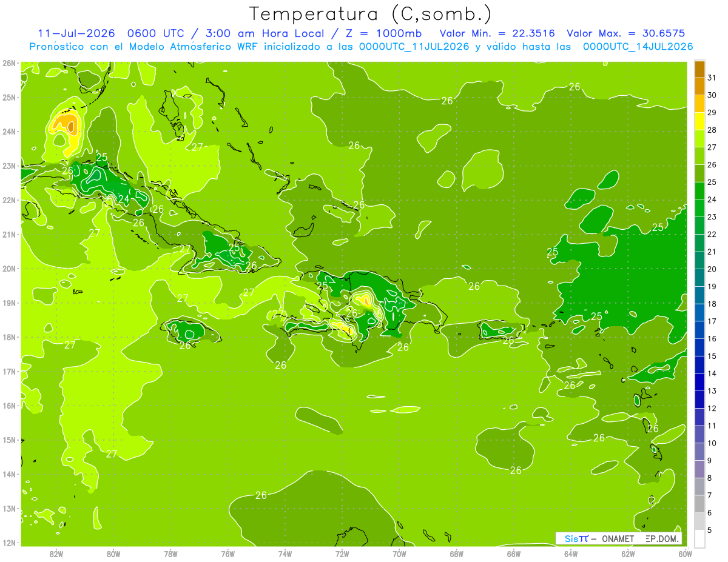Click the 62W longitude axis label

[x=628, y=554]
